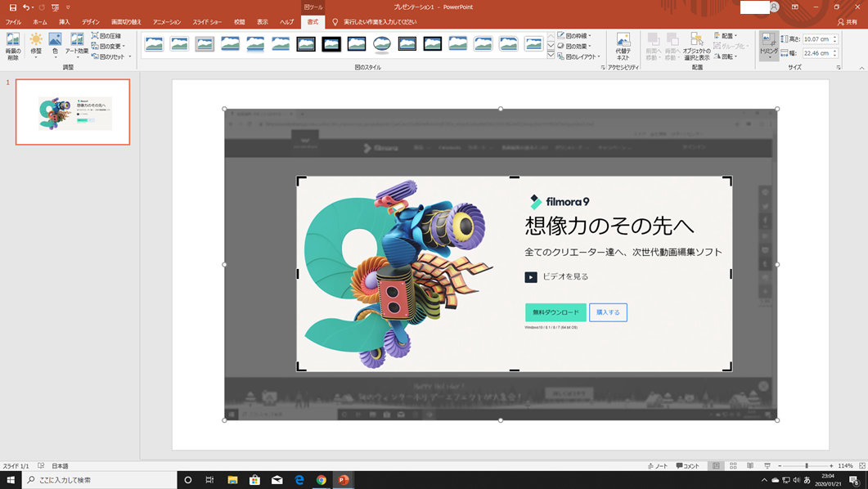The image size is (868, 489).
Task: Switch to the デザイン tab
Action: click(x=91, y=21)
